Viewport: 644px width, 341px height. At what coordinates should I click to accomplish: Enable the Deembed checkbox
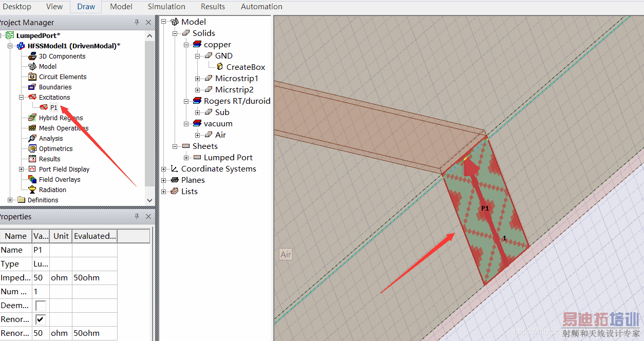(41, 306)
